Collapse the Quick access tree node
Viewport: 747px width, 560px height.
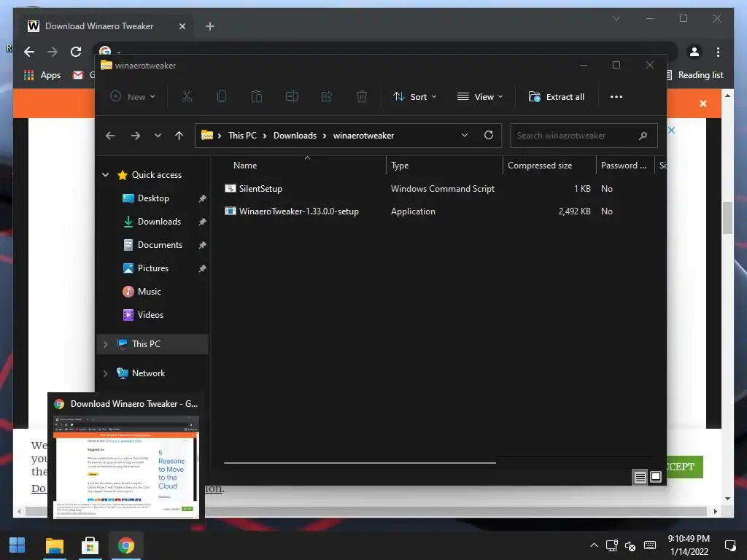point(106,175)
